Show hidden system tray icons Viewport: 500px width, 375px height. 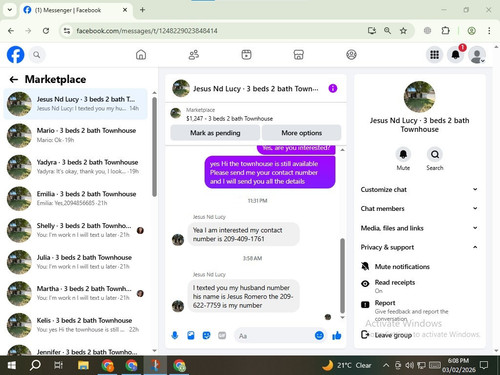(386, 365)
